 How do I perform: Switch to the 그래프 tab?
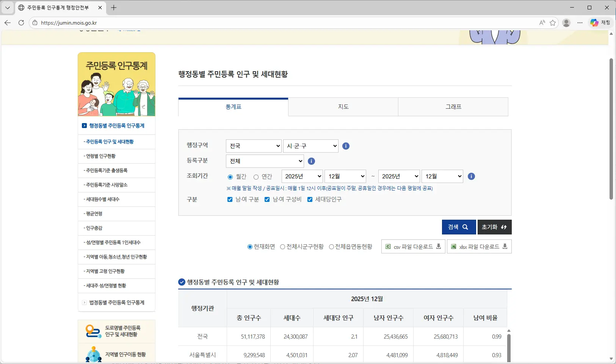coord(453,107)
